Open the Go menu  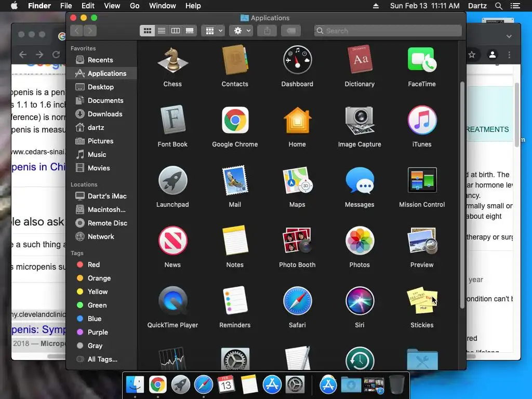[135, 6]
